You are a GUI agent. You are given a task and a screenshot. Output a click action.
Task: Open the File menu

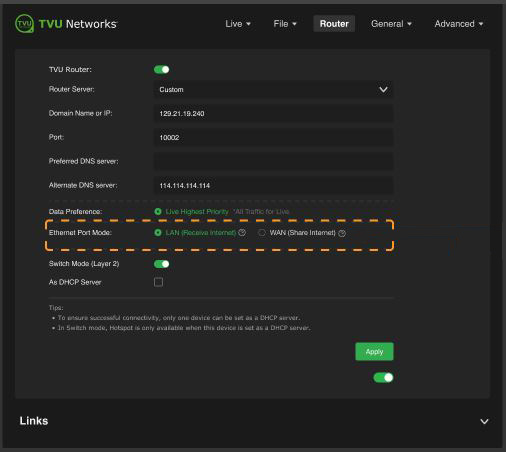pyautogui.click(x=285, y=24)
